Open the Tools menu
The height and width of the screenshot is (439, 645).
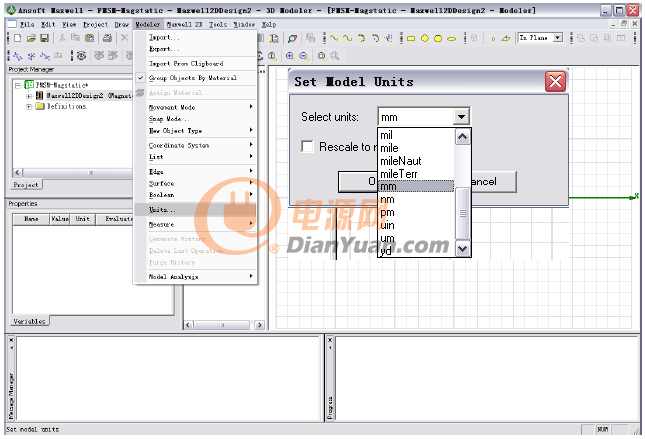pos(218,24)
